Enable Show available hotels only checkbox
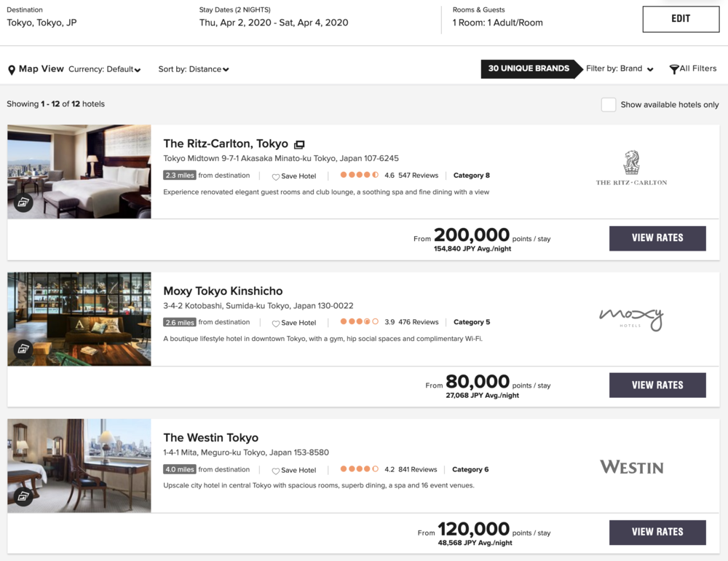Screen dimensions: 728x561 (x=609, y=104)
